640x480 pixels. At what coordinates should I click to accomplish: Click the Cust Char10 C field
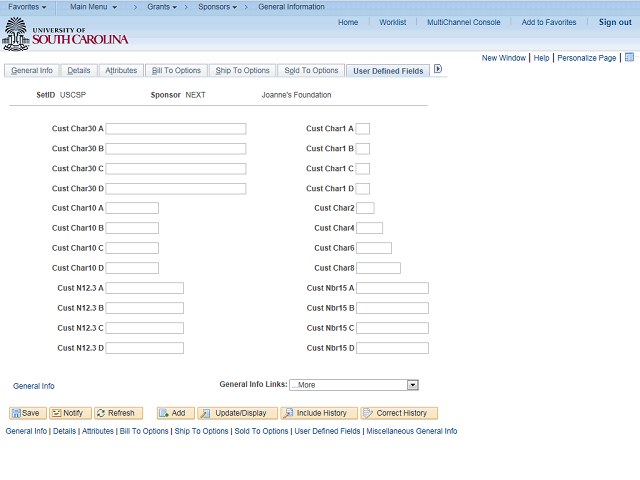pyautogui.click(x=132, y=248)
